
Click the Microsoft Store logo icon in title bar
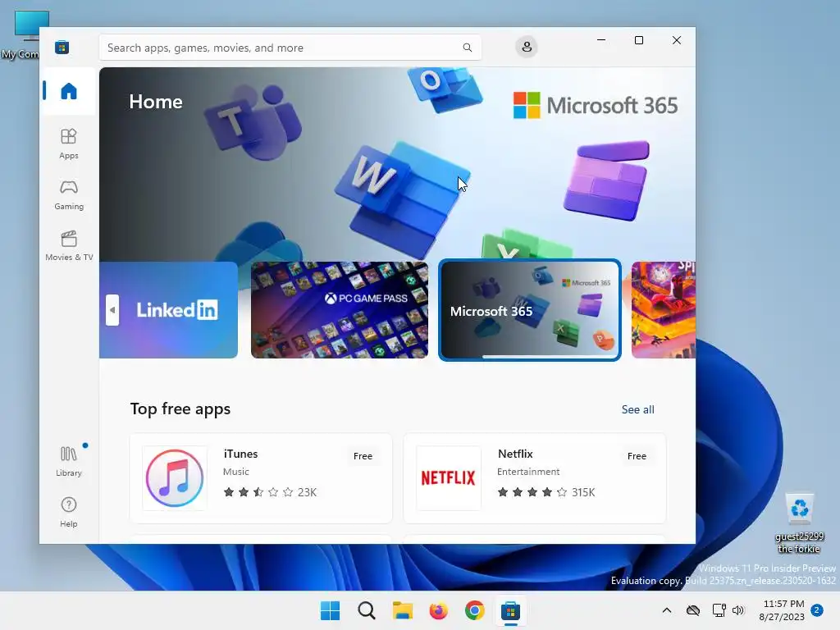pos(62,47)
